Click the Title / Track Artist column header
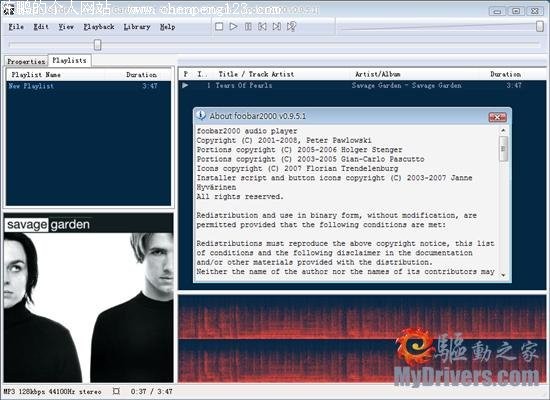 click(x=256, y=74)
